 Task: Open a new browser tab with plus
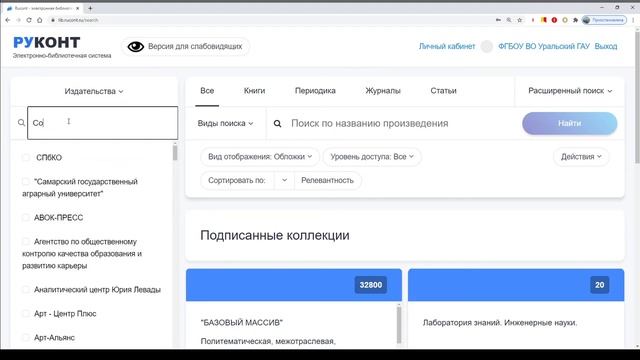90,8
